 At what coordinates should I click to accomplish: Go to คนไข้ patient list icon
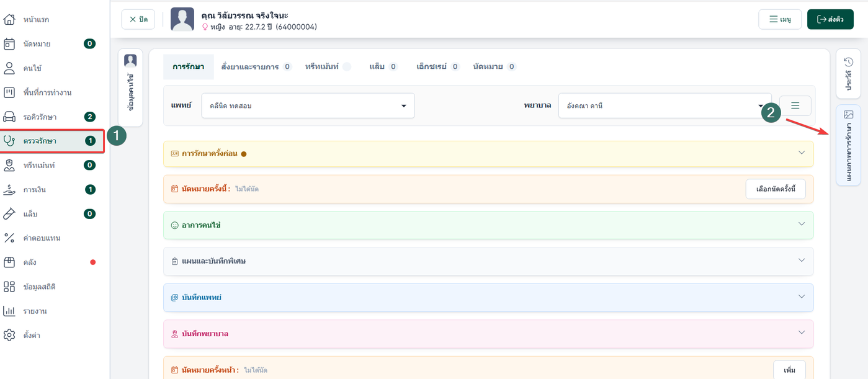pos(9,68)
